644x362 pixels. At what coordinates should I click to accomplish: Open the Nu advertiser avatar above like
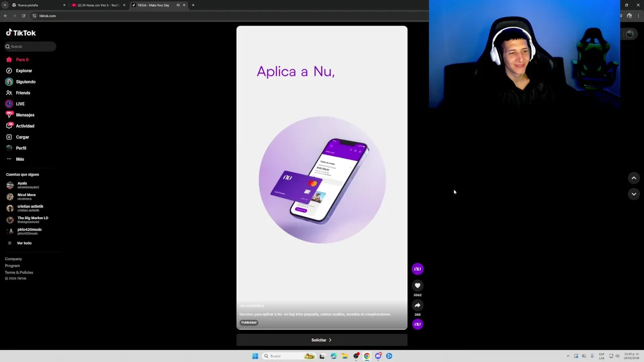tap(418, 269)
